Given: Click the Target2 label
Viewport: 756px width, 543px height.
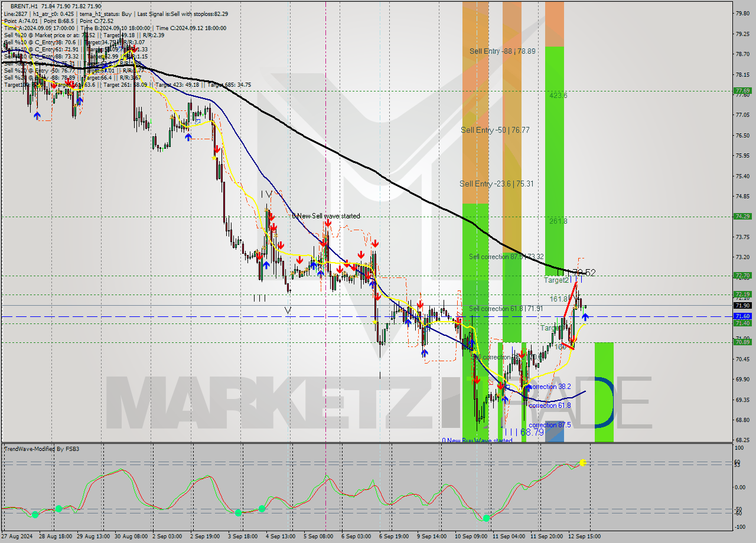Looking at the screenshot, I should tap(556, 280).
